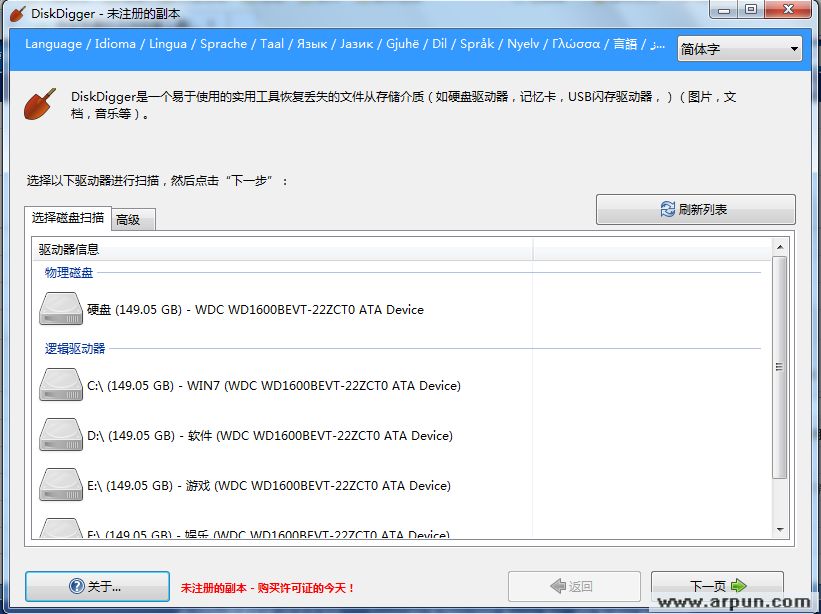
Task: Click the physical hard disk drive icon
Action: click(x=61, y=309)
